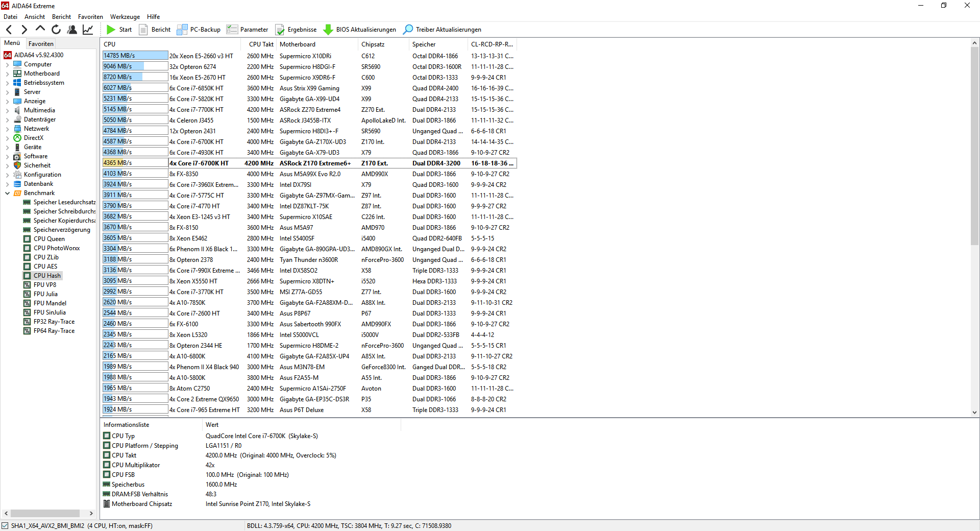Go up one level with the Up arrow
Image resolution: width=980 pixels, height=531 pixels.
point(40,30)
